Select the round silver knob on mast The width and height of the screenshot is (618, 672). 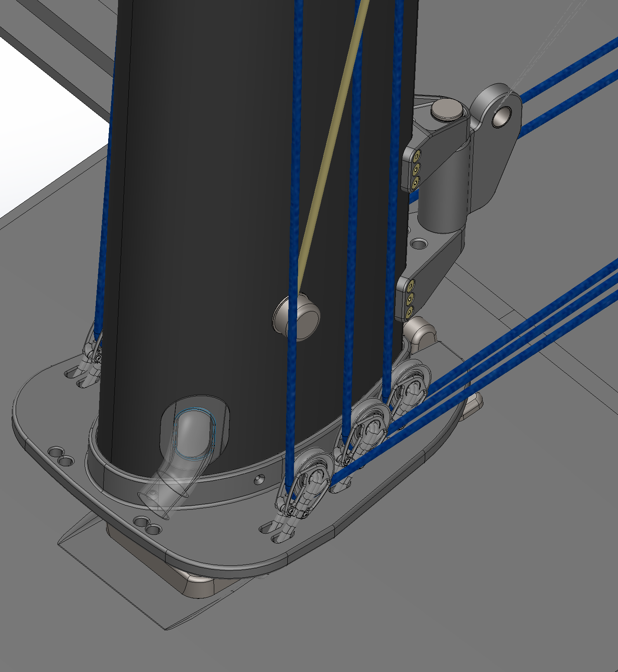[303, 317]
